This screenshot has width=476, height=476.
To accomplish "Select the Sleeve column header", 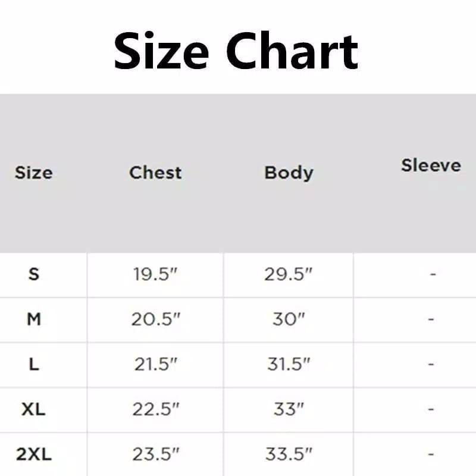I will pyautogui.click(x=431, y=165).
